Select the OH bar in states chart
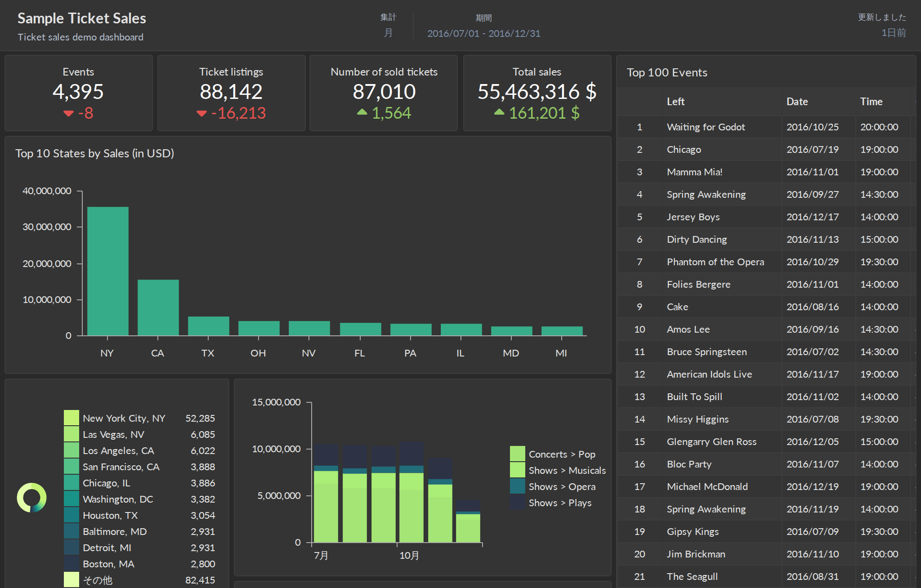The image size is (921, 588). pos(259,328)
